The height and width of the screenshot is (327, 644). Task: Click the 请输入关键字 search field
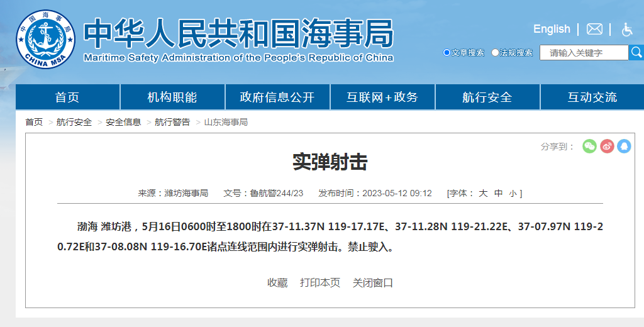(x=584, y=53)
